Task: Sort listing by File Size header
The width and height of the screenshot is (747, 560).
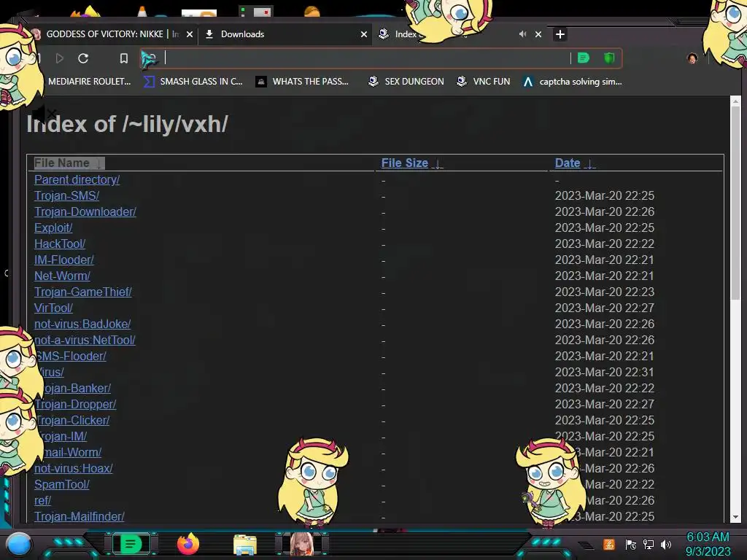Action: [x=411, y=163]
